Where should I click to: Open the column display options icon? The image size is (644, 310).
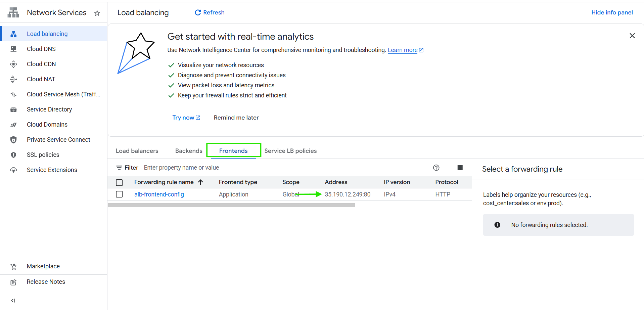tap(460, 168)
